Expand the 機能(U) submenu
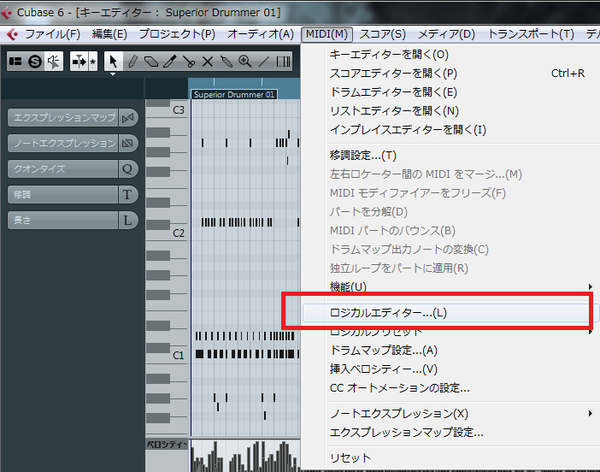The height and width of the screenshot is (472, 600). [451, 287]
